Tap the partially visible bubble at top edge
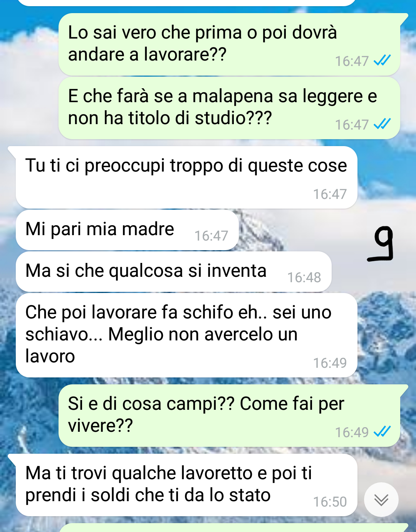416x532 pixels. coord(186,3)
